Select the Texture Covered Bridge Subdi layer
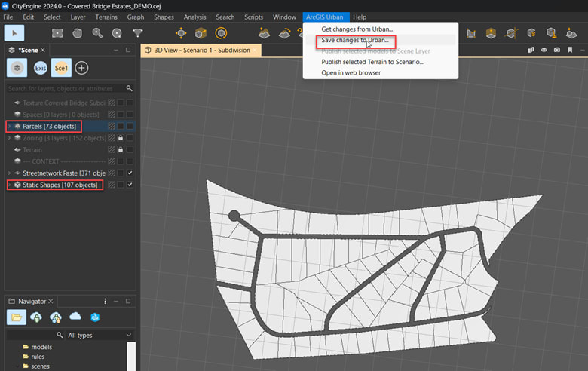The height and width of the screenshot is (371, 588). (x=64, y=103)
